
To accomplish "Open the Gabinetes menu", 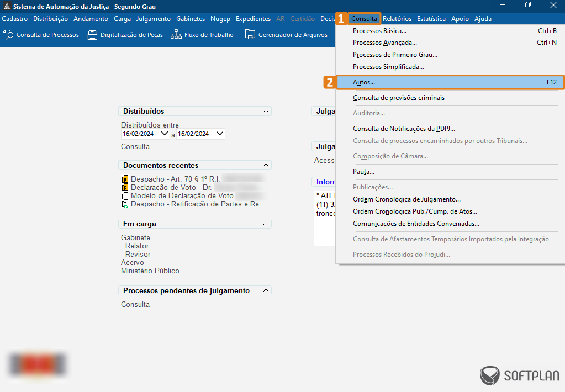I will (191, 19).
